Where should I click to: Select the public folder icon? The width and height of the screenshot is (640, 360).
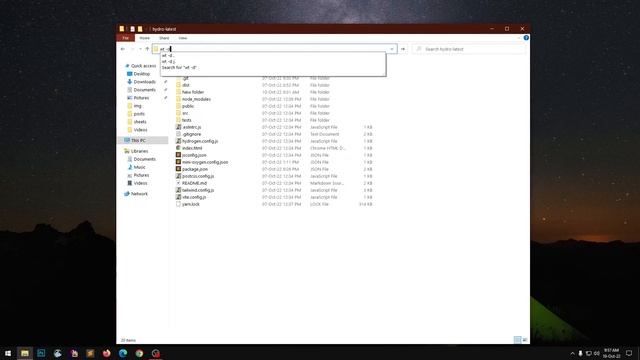point(178,106)
